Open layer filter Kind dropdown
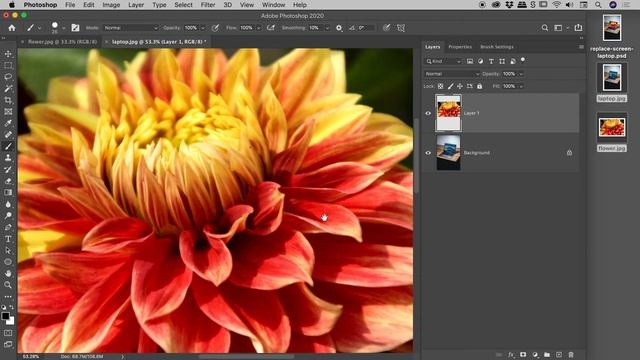 click(443, 61)
